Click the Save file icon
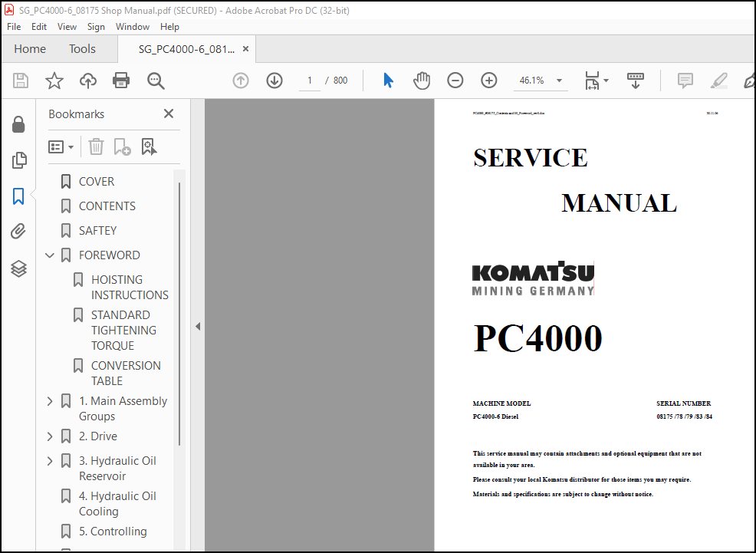 click(21, 81)
